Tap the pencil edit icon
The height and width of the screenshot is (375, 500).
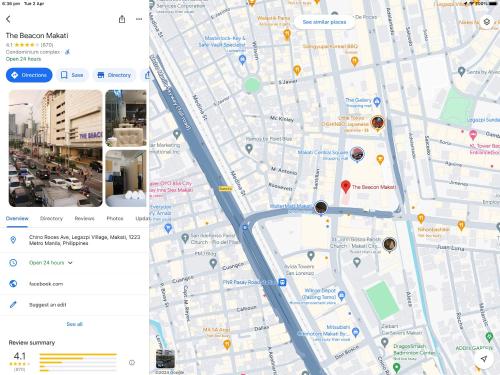click(x=13, y=305)
